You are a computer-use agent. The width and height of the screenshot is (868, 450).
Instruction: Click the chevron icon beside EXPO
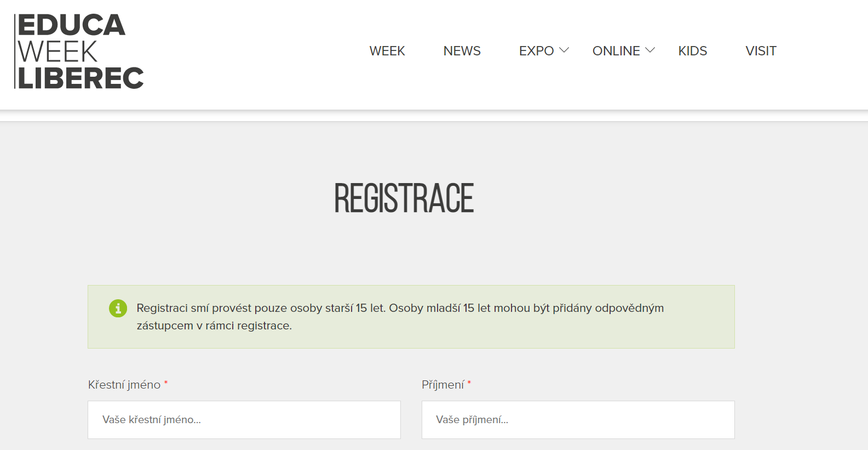pyautogui.click(x=564, y=50)
